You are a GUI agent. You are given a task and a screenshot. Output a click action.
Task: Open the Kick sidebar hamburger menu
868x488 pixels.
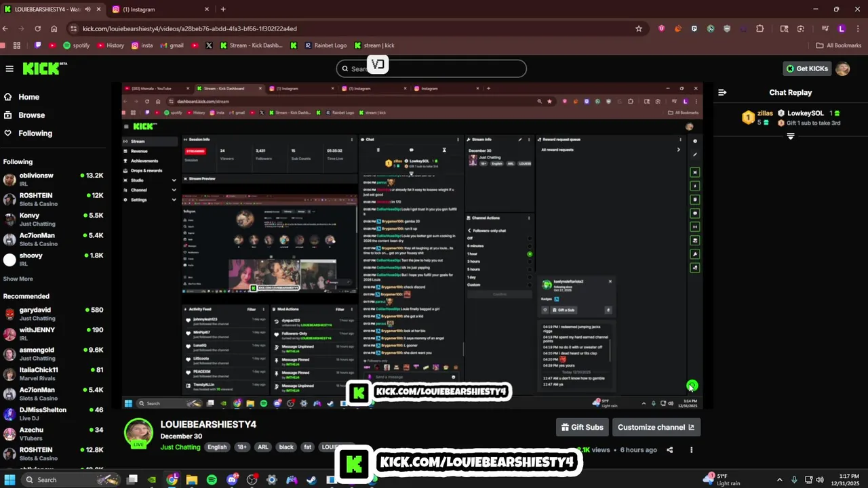tap(9, 68)
